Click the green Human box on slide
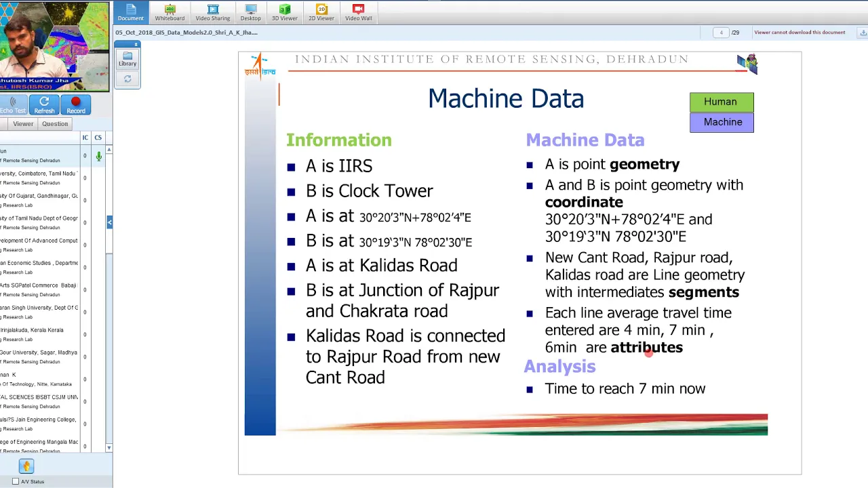 [722, 102]
